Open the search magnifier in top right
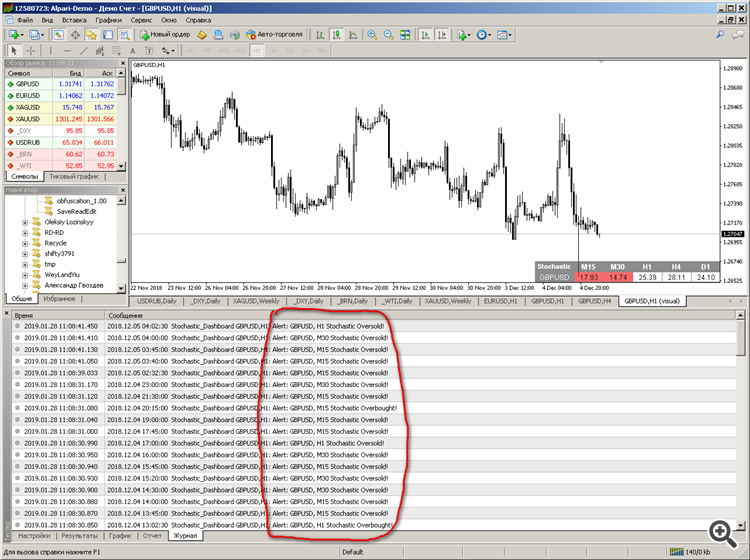Viewport: 750px width, 560px height. (720, 35)
